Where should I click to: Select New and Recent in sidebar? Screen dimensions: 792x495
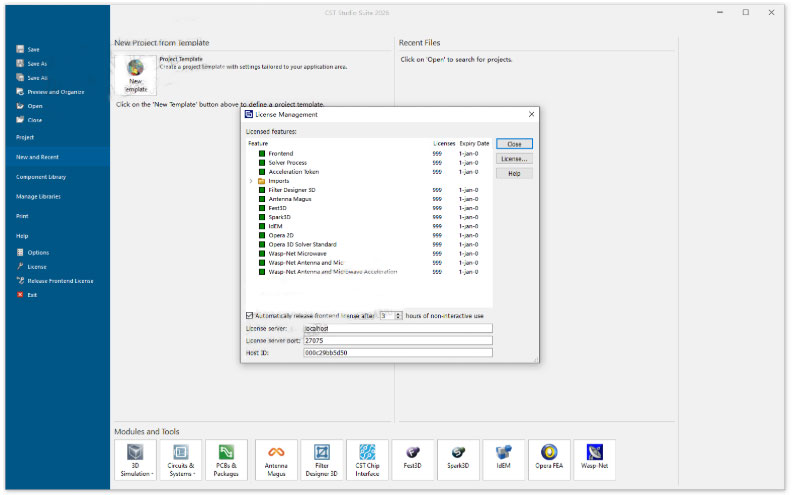point(58,157)
